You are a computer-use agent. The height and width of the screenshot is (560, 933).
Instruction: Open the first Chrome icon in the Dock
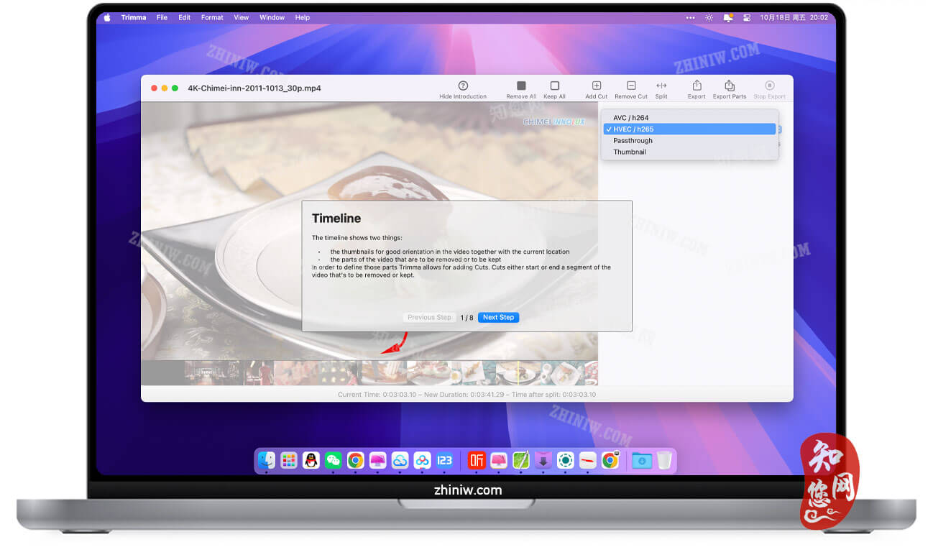[356, 460]
